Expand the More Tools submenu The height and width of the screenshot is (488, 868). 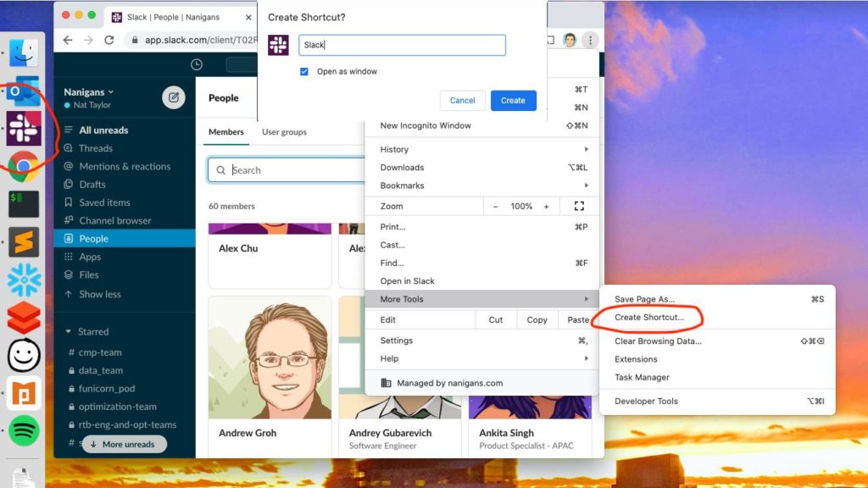(x=481, y=299)
